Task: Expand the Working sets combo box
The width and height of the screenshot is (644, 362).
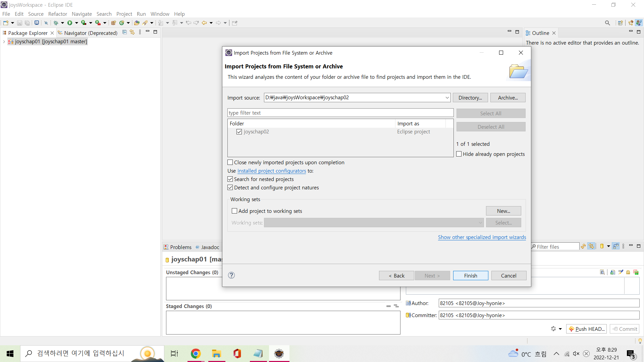Action: (481, 223)
